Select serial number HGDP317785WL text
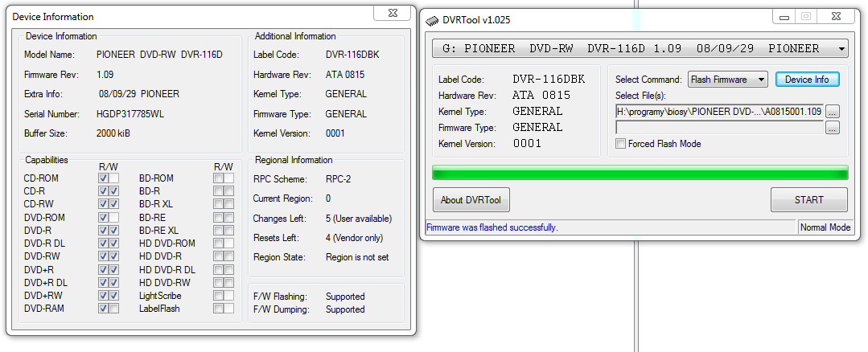Image resolution: width=868 pixels, height=352 pixels. (x=130, y=114)
